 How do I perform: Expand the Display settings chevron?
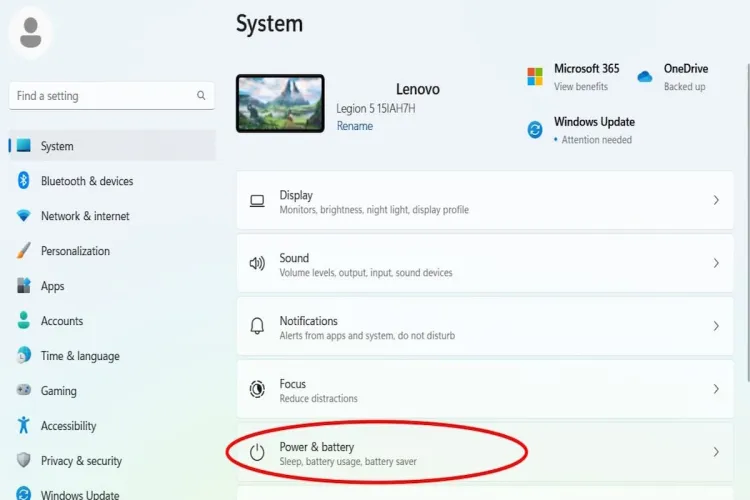[716, 200]
